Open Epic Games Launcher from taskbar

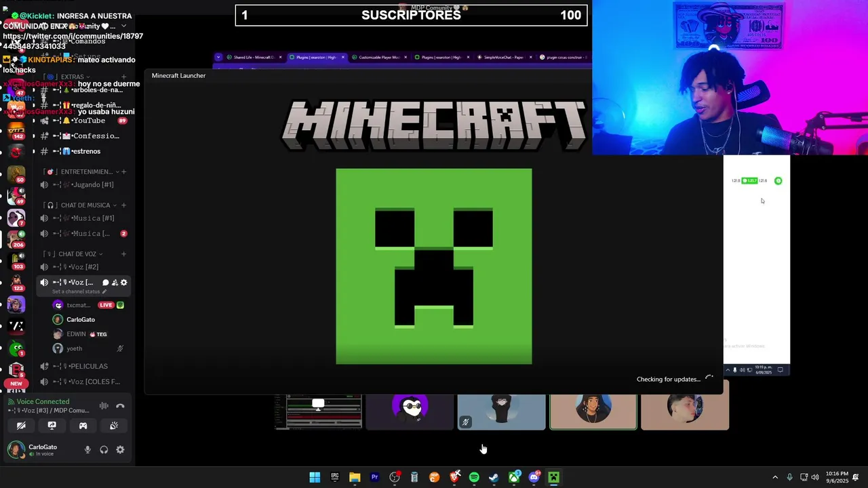click(334, 477)
